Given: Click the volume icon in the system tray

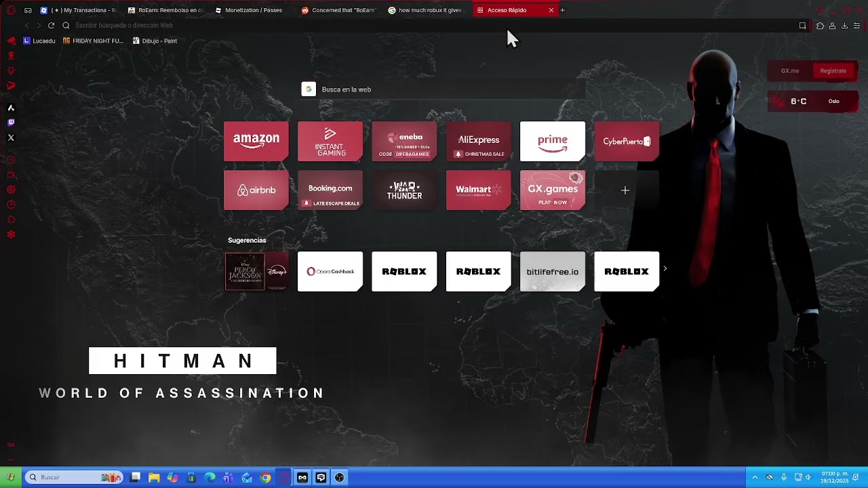Looking at the screenshot, I should tap(808, 477).
